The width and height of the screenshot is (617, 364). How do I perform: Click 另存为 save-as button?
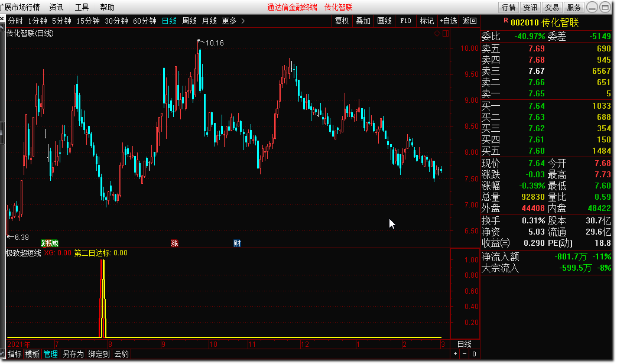73,354
